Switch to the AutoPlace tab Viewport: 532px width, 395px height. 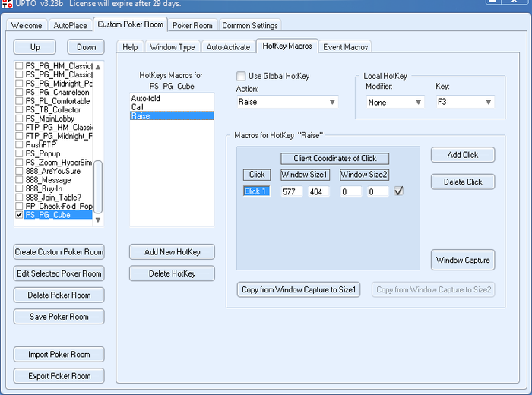point(70,25)
